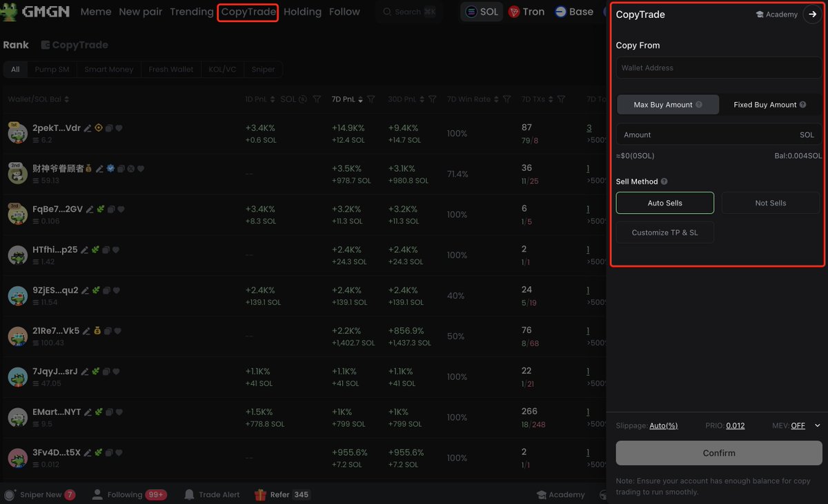
Task: Open avatar of wallet FqBe7...2GV
Action: coord(17,214)
